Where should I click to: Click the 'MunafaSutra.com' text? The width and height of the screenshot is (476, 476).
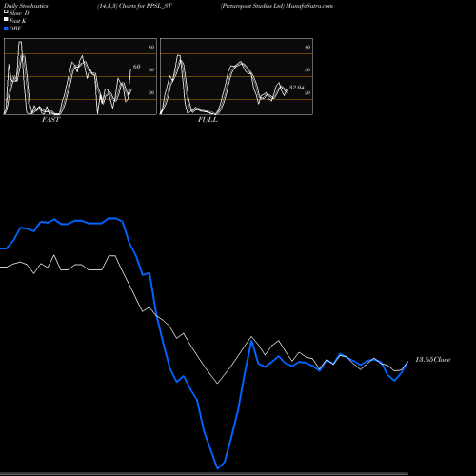click(309, 6)
